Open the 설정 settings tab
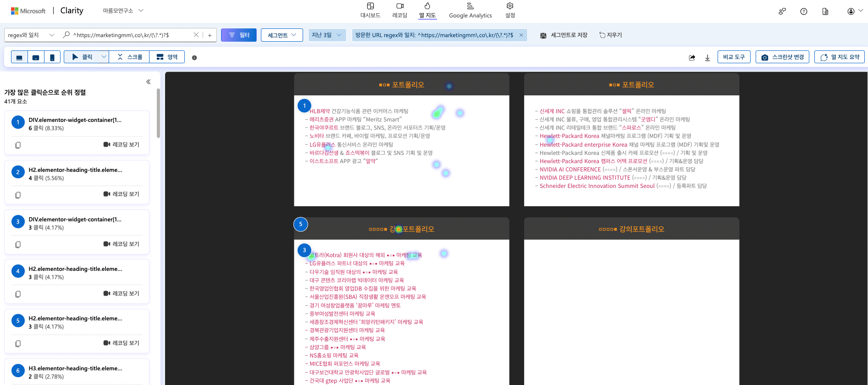This screenshot has width=868, height=385. coord(510,10)
